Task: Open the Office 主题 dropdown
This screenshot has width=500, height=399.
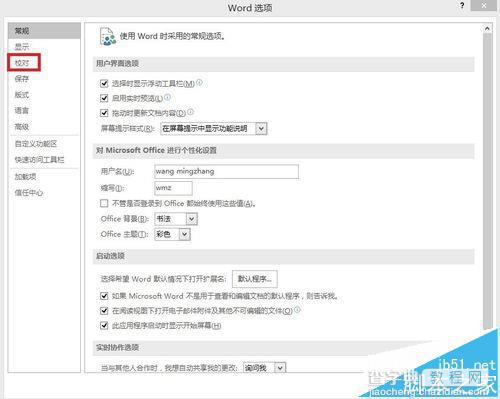Action: pyautogui.click(x=172, y=234)
